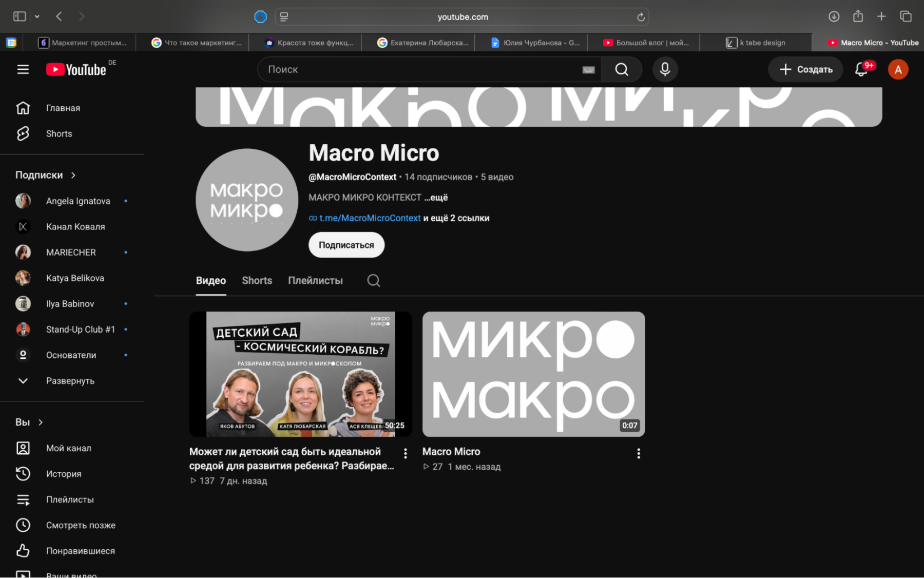
Task: Search within channel using magnifier icon
Action: [374, 280]
